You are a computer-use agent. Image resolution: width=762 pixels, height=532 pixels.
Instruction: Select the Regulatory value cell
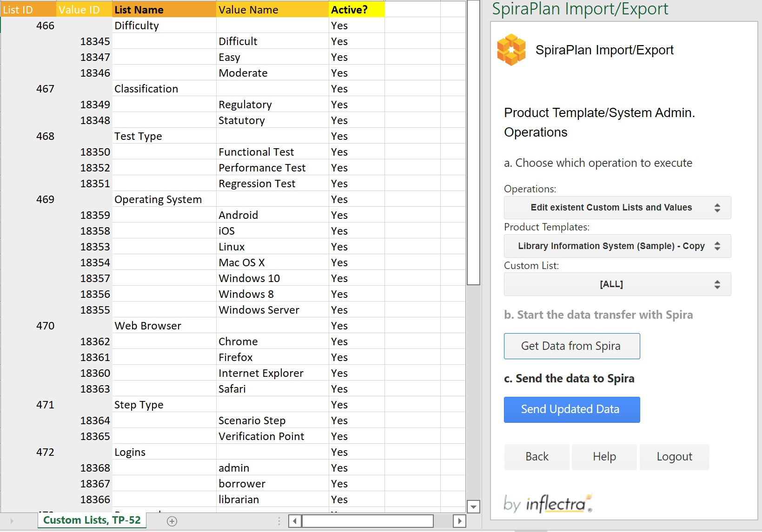[272, 105]
